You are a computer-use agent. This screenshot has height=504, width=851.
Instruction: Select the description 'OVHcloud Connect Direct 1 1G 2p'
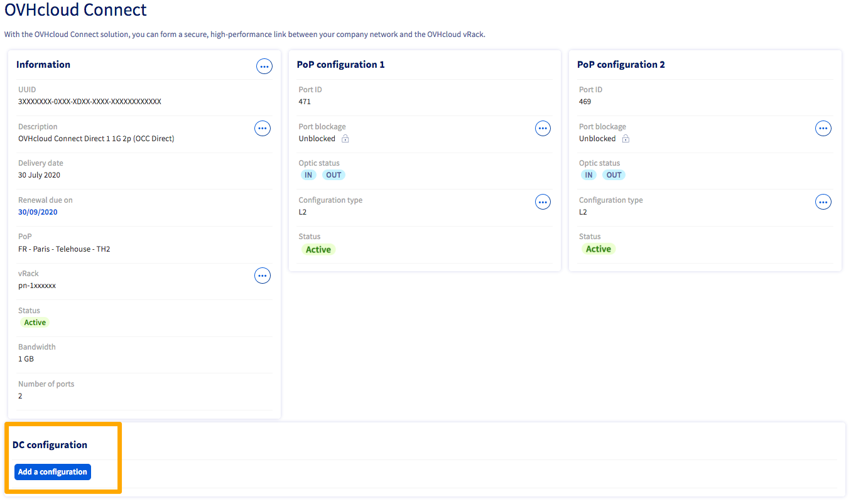pos(75,139)
